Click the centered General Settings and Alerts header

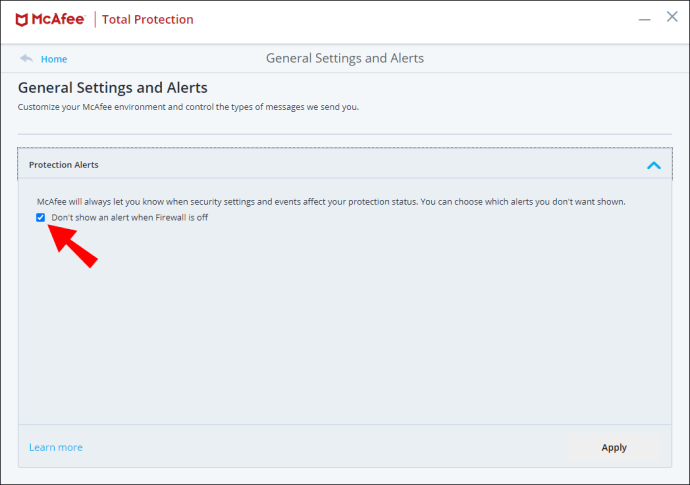click(345, 58)
